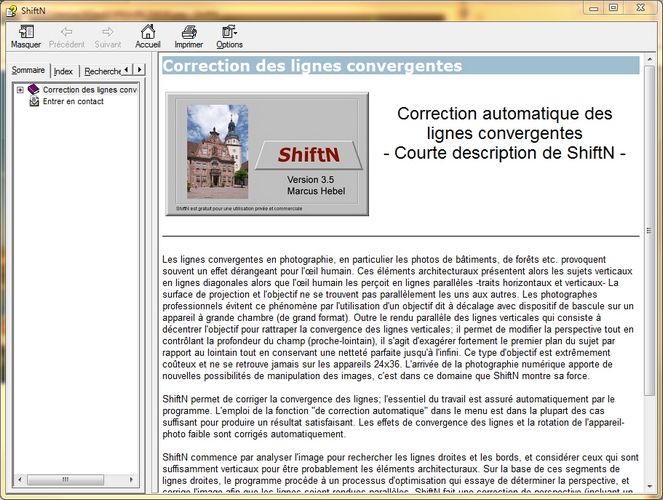Screen dimensions: 663x500
Task: Click the Correction des lignes convergentes heading
Action: click(x=312, y=67)
